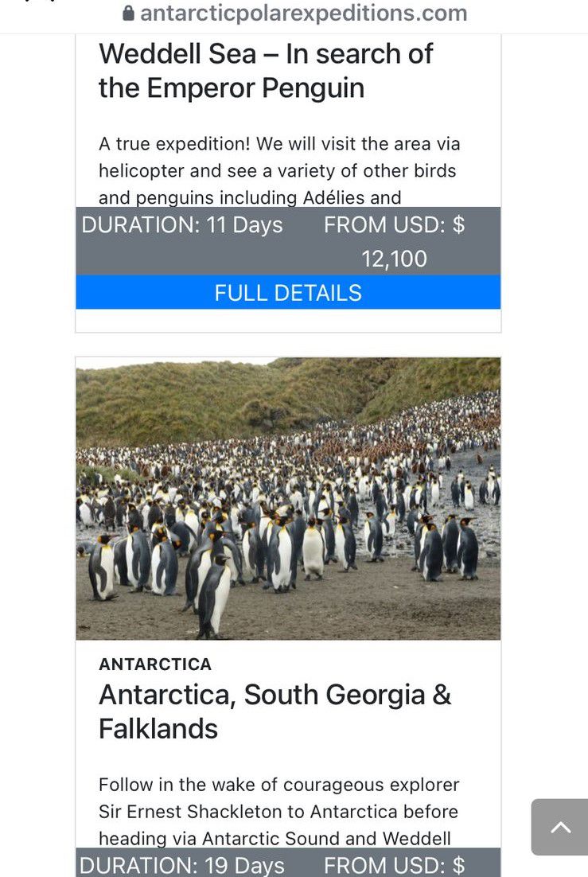Click the "A true expedition!" description line
Image resolution: width=588 pixels, height=877 pixels.
click(279, 144)
